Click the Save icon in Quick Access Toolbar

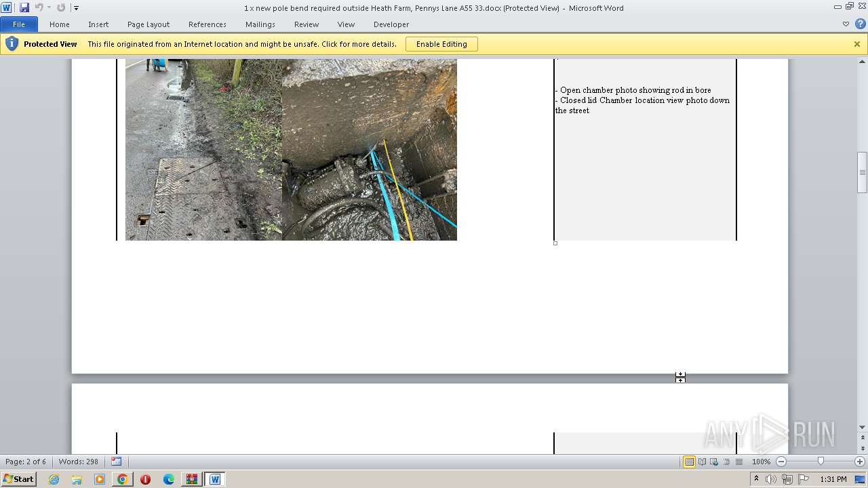click(24, 7)
